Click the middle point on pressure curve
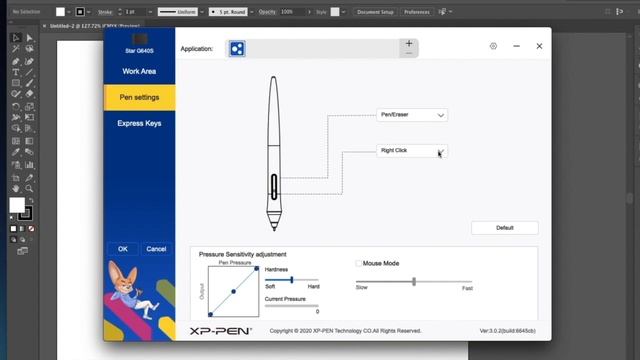Screen dimensions: 640x360 pyautogui.click(x=233, y=291)
